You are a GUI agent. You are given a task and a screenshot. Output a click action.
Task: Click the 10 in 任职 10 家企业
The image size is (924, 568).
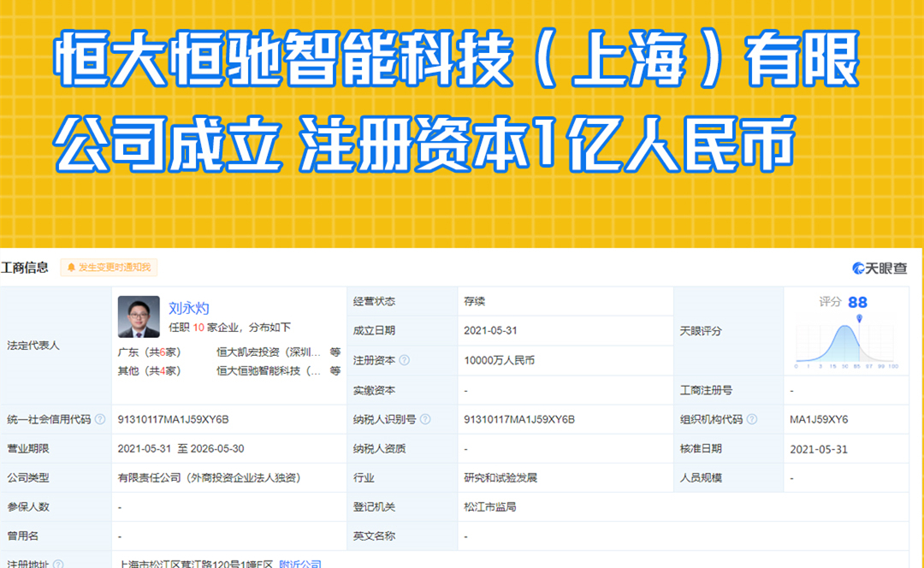[198, 327]
